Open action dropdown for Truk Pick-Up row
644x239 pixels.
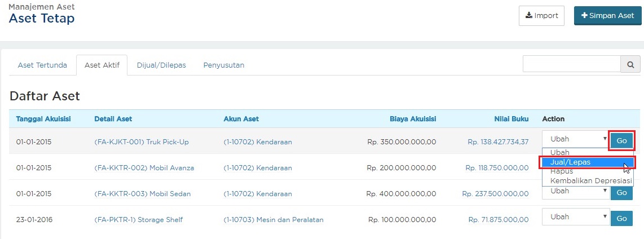[575, 139]
